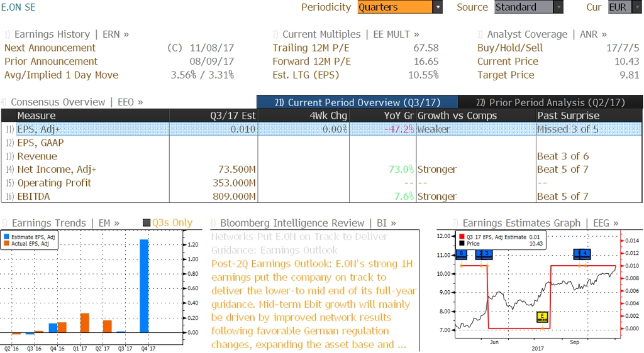Open Earnings Trends | EM link
The height and width of the screenshot is (353, 644).
pos(65,223)
